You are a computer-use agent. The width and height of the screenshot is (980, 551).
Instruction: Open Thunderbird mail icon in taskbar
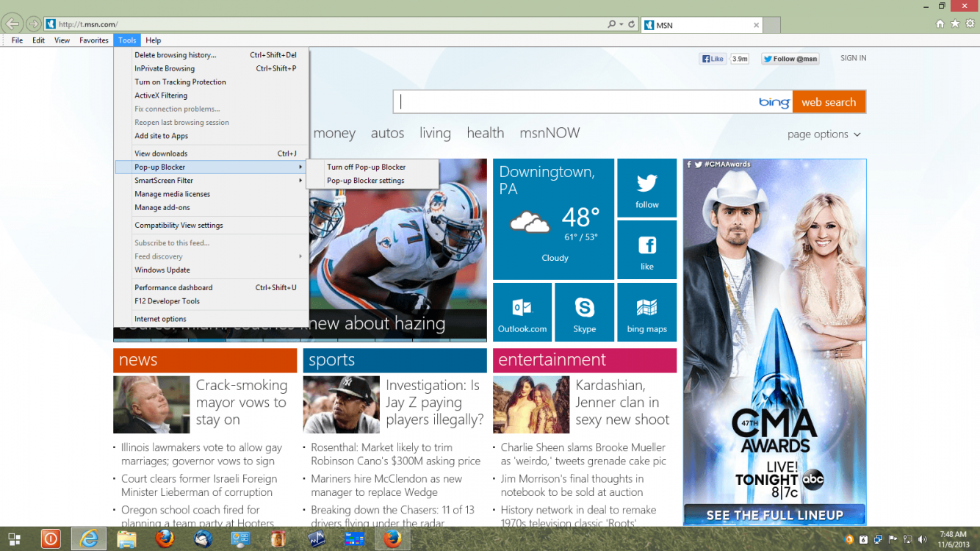tap(203, 539)
